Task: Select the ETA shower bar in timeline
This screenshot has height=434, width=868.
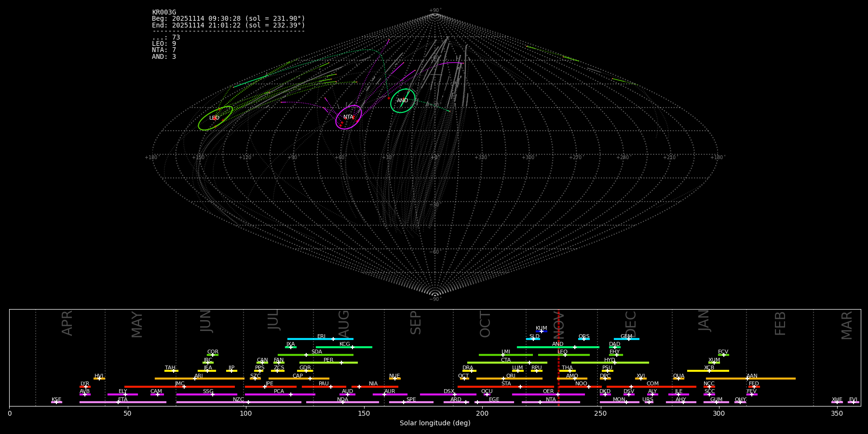Action: (x=123, y=402)
